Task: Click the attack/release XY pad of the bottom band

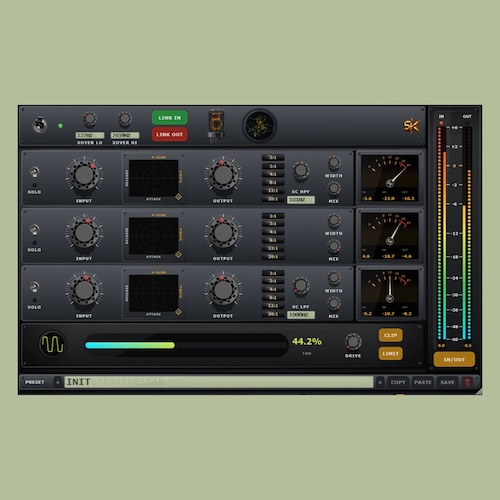Action: click(x=153, y=293)
